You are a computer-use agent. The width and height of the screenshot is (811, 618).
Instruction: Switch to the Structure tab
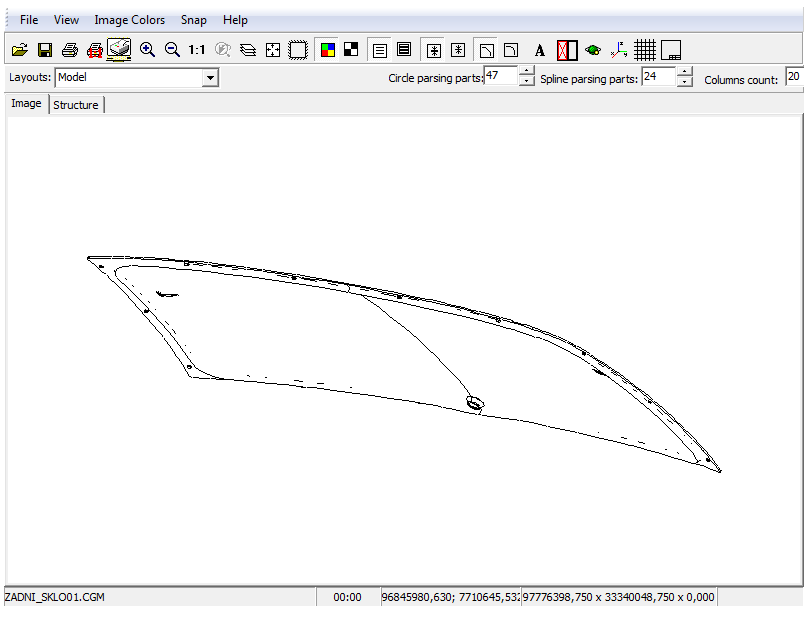(x=76, y=105)
